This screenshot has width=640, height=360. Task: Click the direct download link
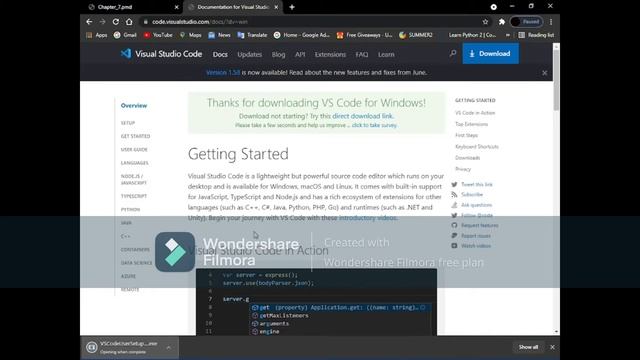pyautogui.click(x=362, y=116)
